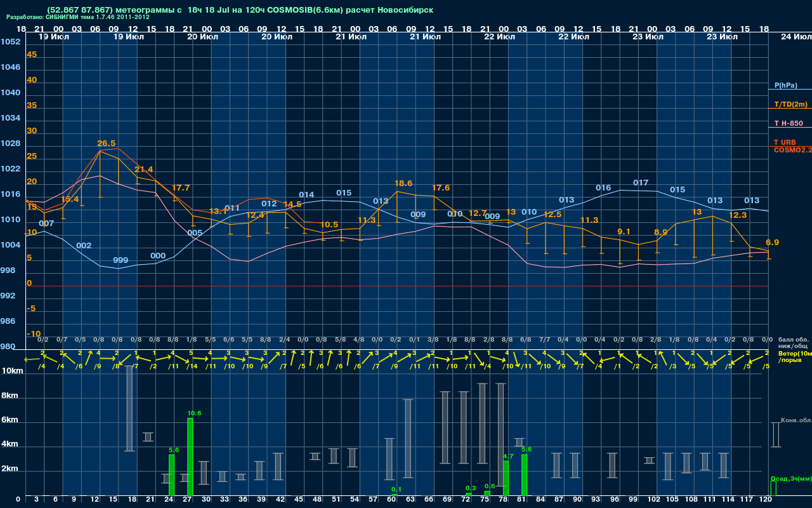Click forecast hour 60 on bottom axis
This screenshot has width=812, height=508.
[392, 500]
